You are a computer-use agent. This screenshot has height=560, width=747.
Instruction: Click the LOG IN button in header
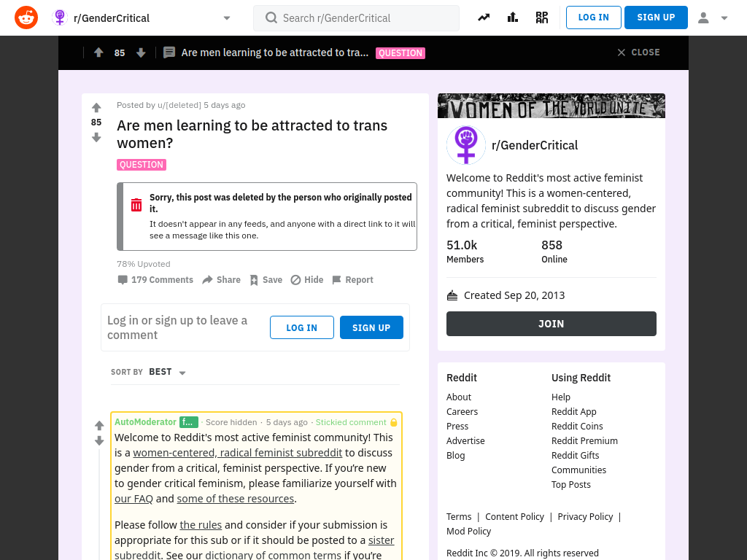594,17
